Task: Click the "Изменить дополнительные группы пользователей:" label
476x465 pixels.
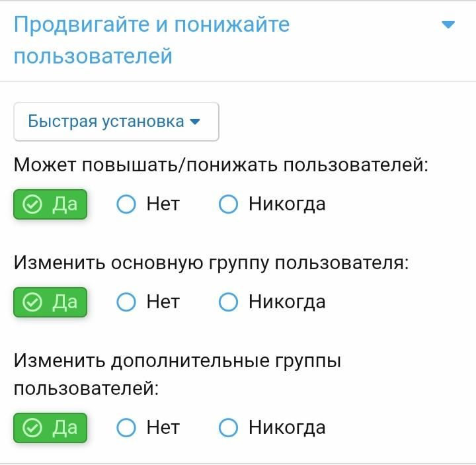Action: (x=177, y=374)
